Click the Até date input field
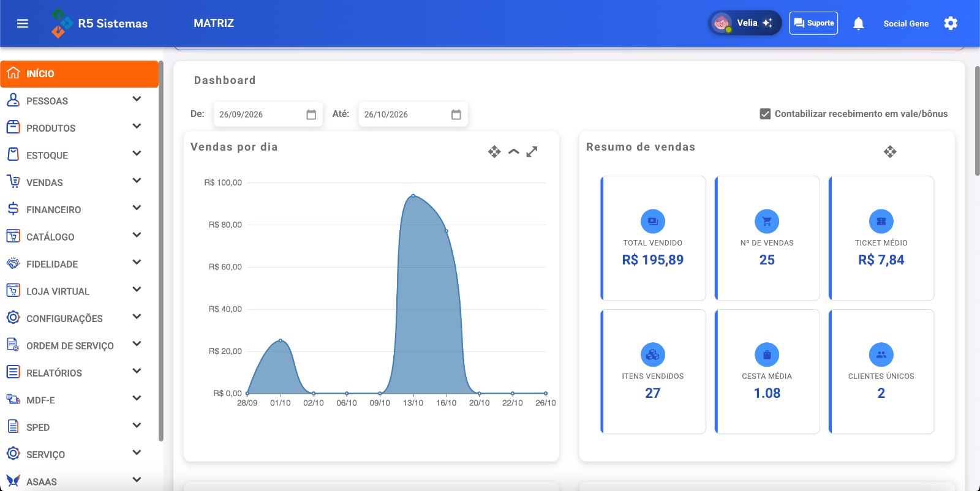This screenshot has height=491, width=980. click(413, 114)
